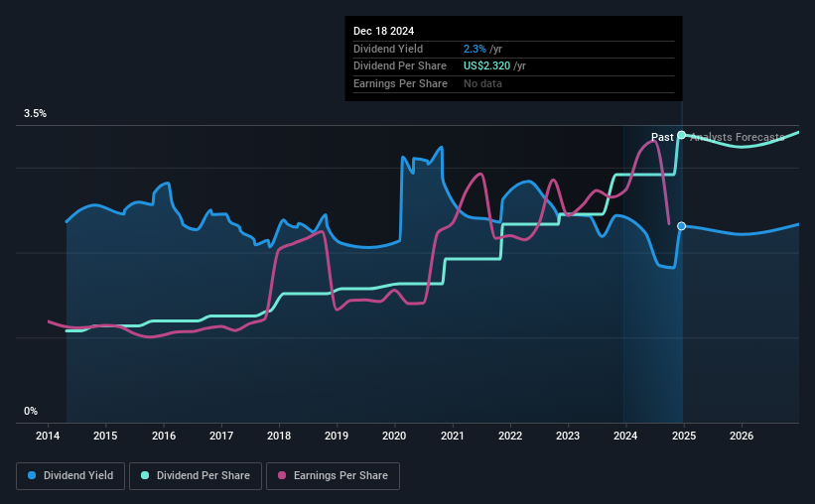This screenshot has height=504, width=815.
Task: Click the 2017 x-axis label
Action: tap(221, 436)
